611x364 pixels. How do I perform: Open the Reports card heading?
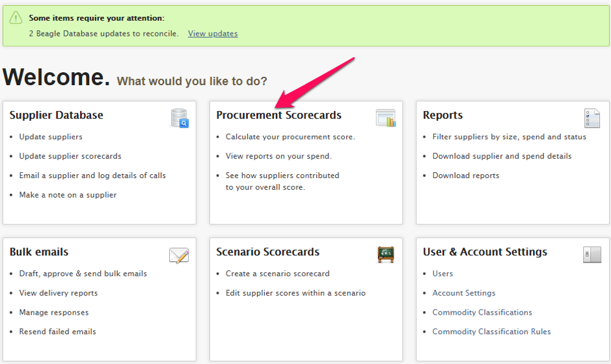pos(442,115)
